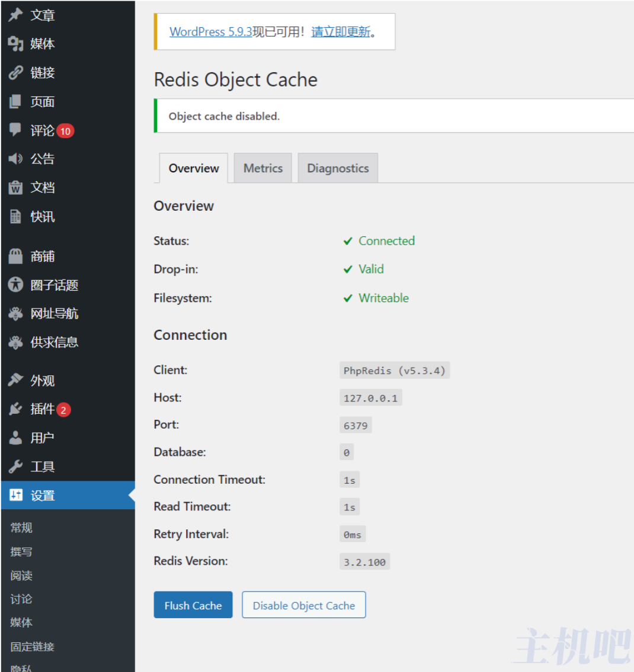Click the pushpin icon beside 文章

coord(15,15)
